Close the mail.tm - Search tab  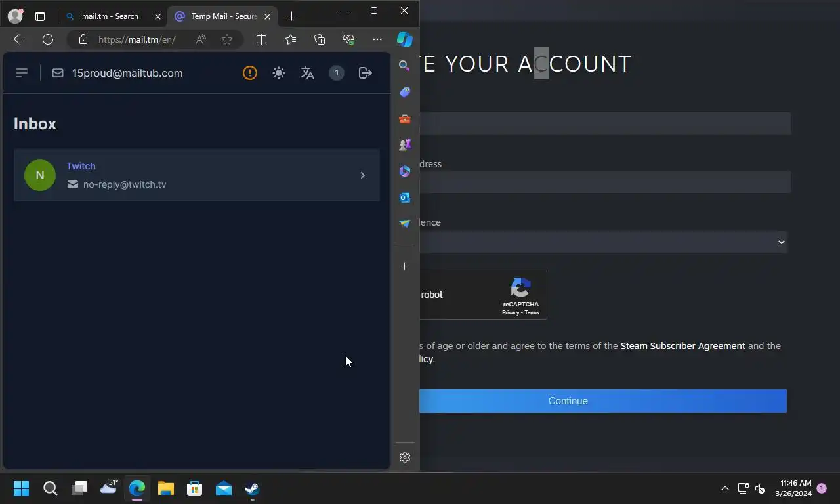pyautogui.click(x=157, y=16)
